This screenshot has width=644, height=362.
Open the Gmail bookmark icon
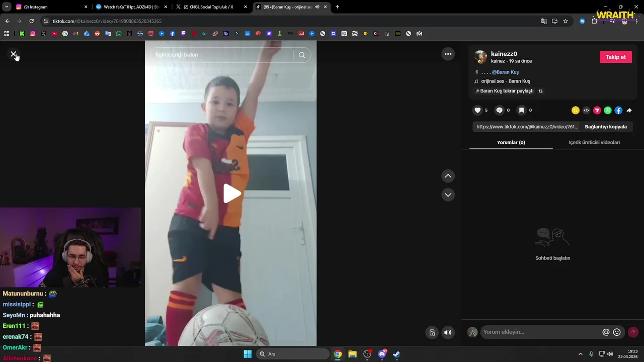(75, 34)
